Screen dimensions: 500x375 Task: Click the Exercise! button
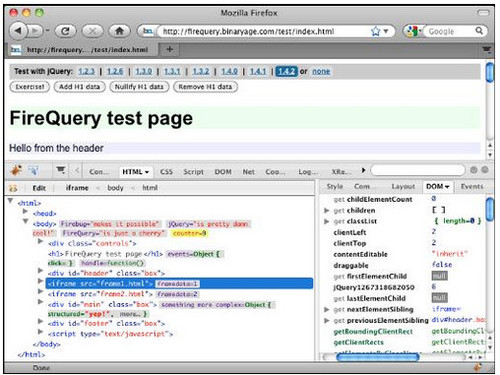(x=30, y=87)
